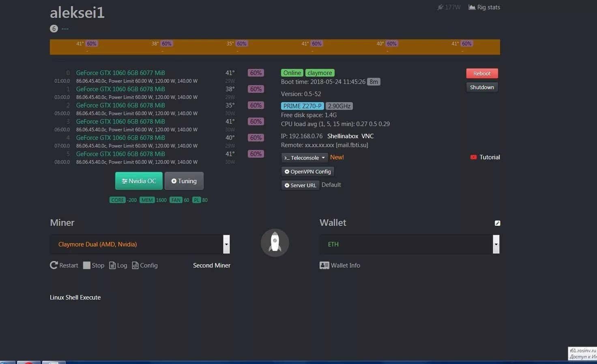The width and height of the screenshot is (597, 364).
Task: Click the claymore miner badge
Action: click(x=320, y=73)
